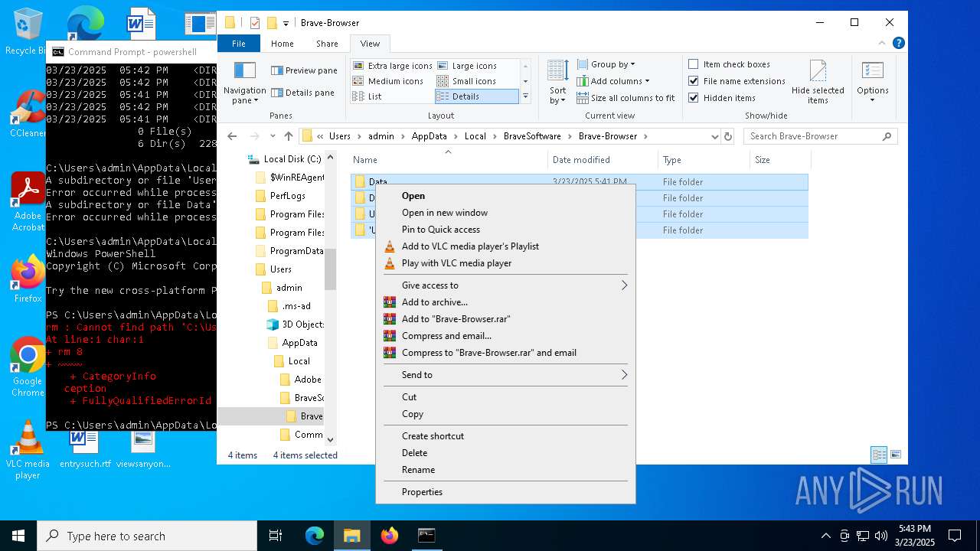This screenshot has width=980, height=551.
Task: Select AppData in navigation tree
Action: pyautogui.click(x=292, y=343)
